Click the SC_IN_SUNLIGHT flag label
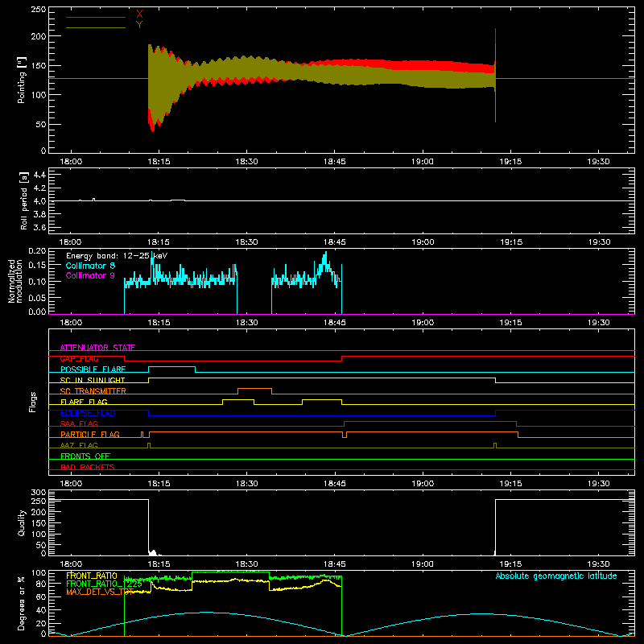Image resolution: width=644 pixels, height=644 pixels. pyautogui.click(x=93, y=380)
